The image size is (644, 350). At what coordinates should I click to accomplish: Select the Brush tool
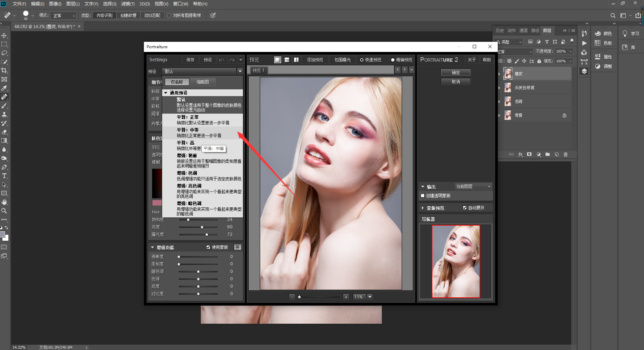coord(4,106)
